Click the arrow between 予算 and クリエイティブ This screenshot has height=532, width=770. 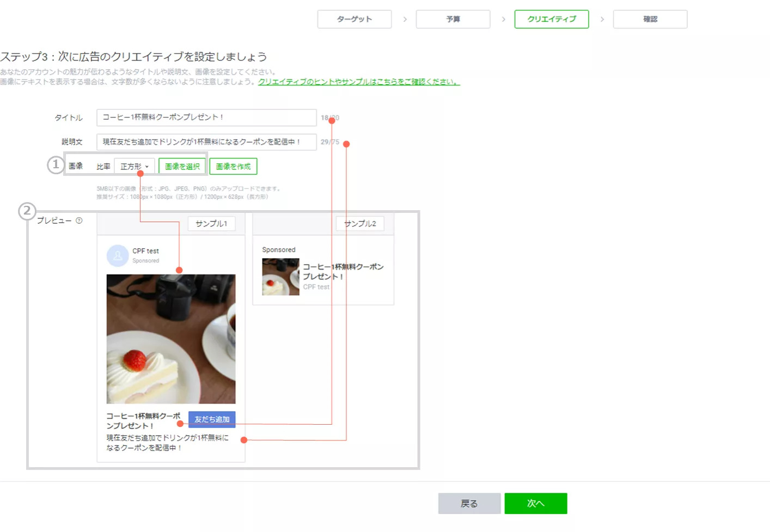tap(503, 19)
